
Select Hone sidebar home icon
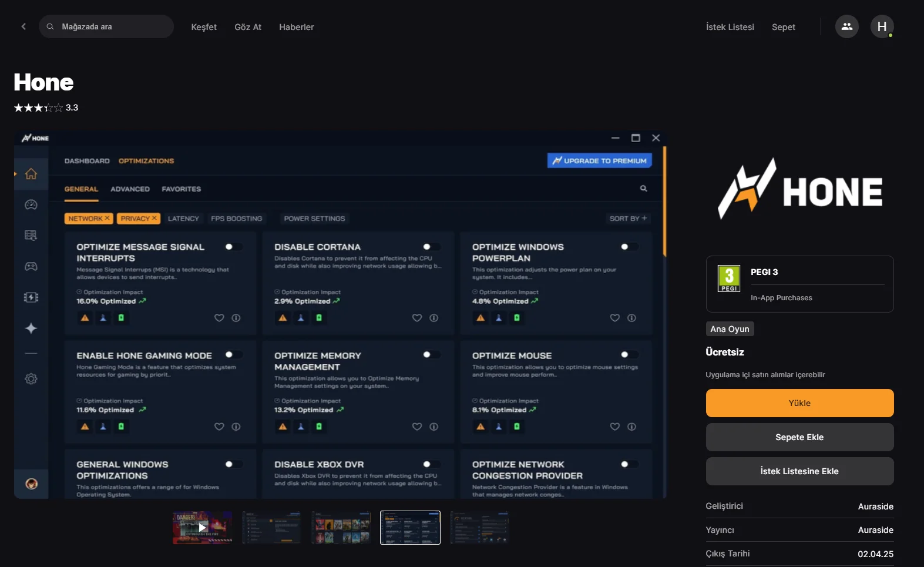tap(31, 174)
